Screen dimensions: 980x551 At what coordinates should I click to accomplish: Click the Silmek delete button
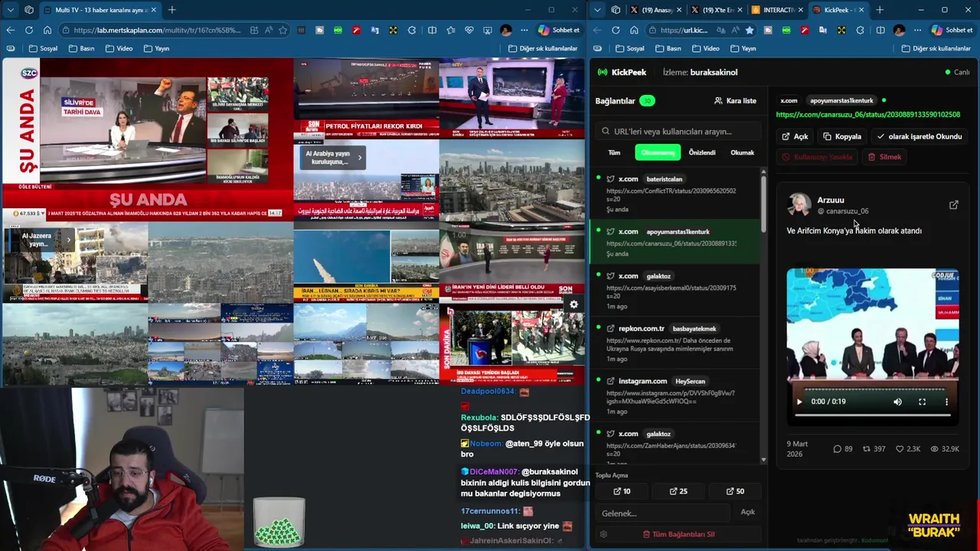pos(884,157)
